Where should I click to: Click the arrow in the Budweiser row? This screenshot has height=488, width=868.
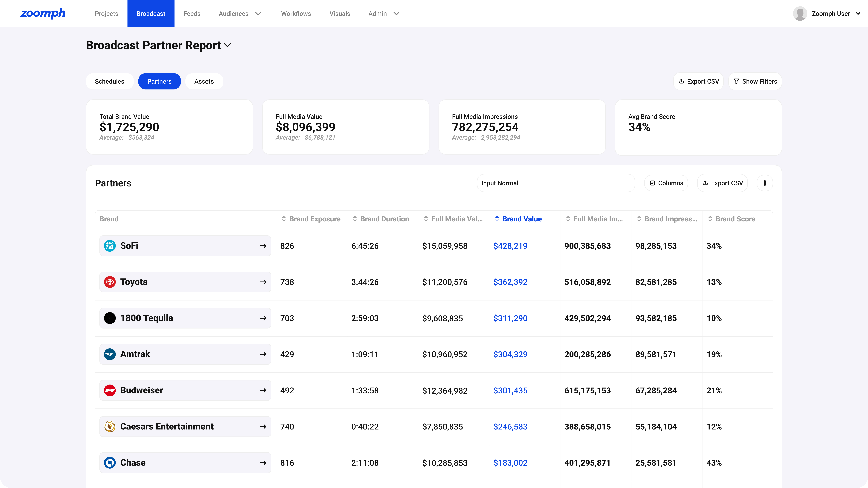pyautogui.click(x=263, y=390)
